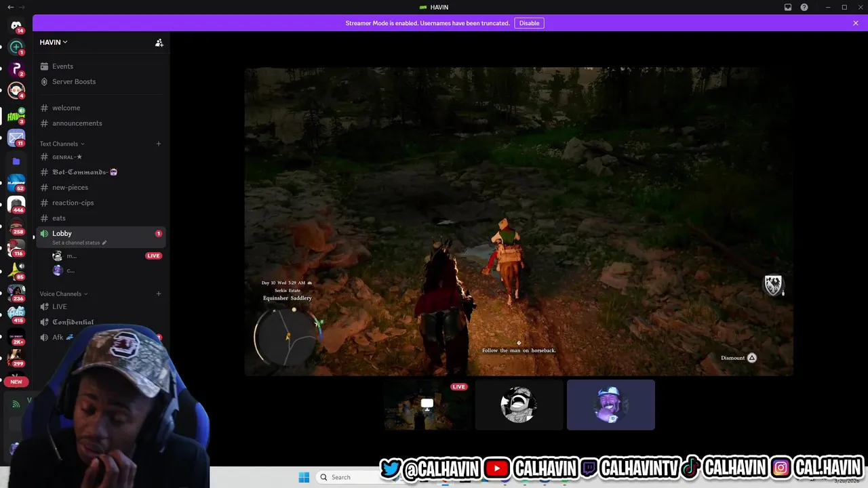Add a channel to Text Channels

click(x=159, y=144)
